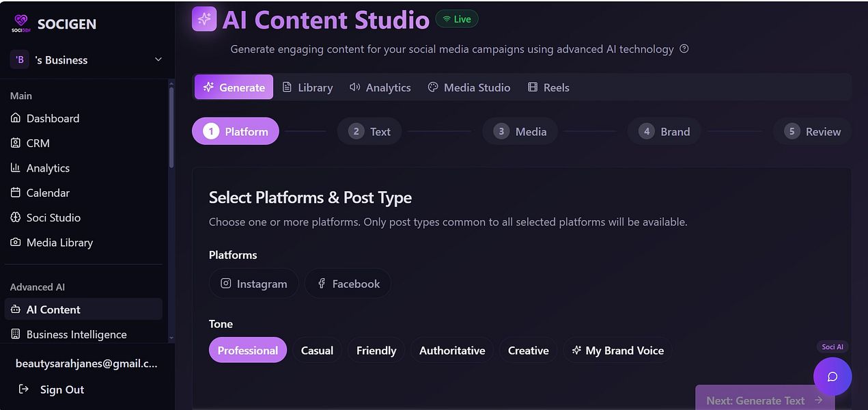
Task: Click the beautysarahjanes email address
Action: pos(87,364)
